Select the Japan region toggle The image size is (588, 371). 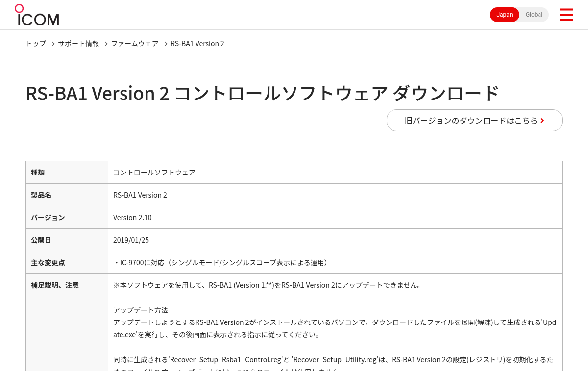[505, 15]
